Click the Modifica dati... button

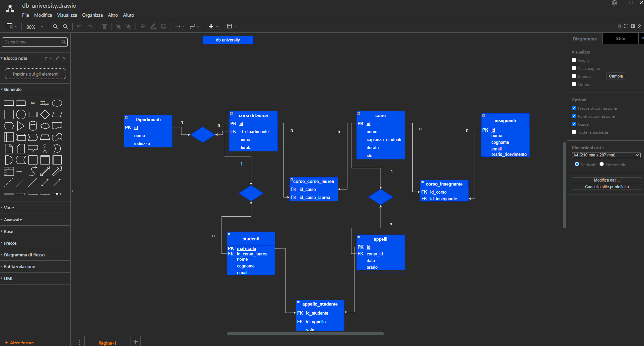pos(607,180)
